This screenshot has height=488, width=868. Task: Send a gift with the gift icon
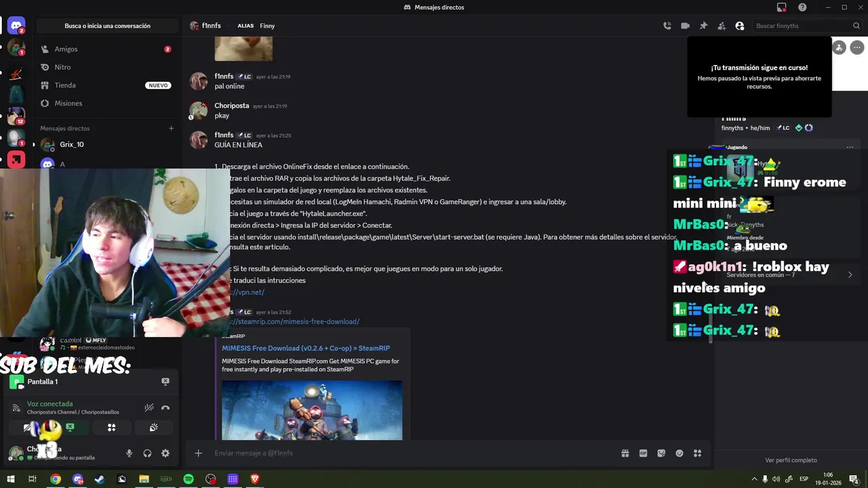pyautogui.click(x=625, y=453)
